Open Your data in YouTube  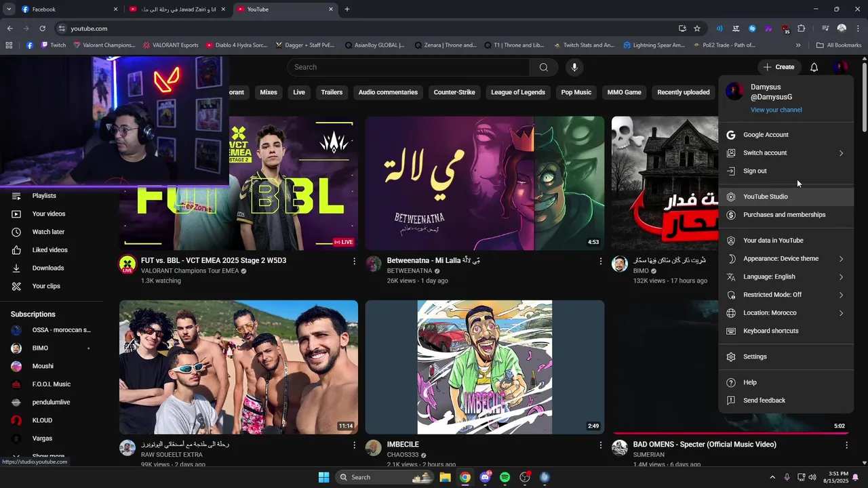pyautogui.click(x=786, y=241)
